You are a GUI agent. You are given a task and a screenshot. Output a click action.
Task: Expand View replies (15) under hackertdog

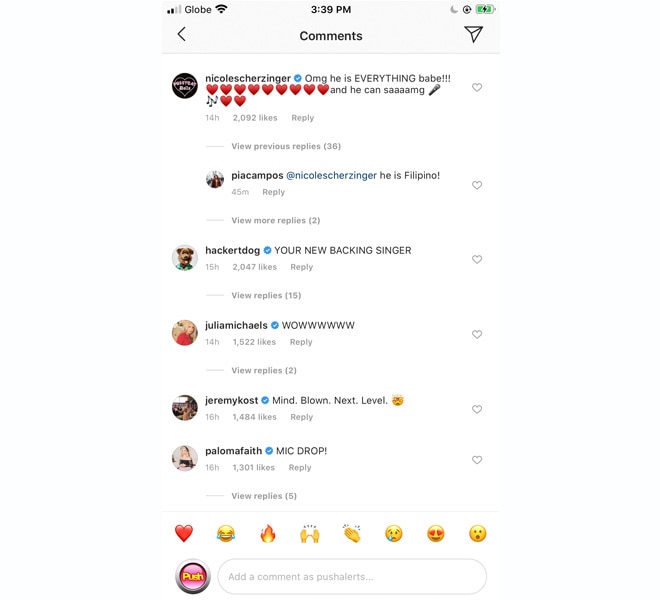266,295
